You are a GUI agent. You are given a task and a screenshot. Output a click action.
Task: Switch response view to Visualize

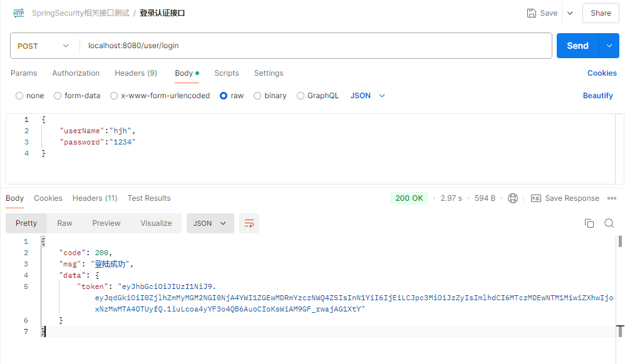[157, 223]
